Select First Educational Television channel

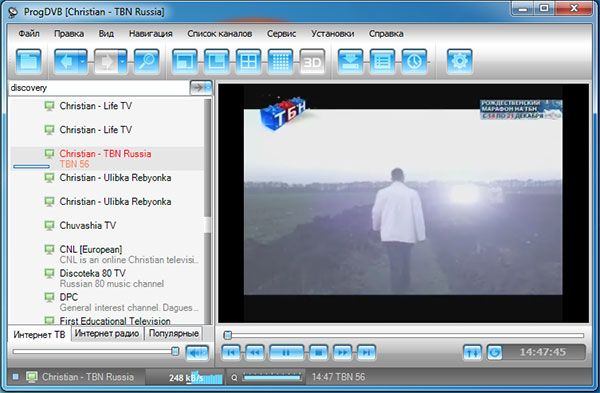pyautogui.click(x=106, y=320)
